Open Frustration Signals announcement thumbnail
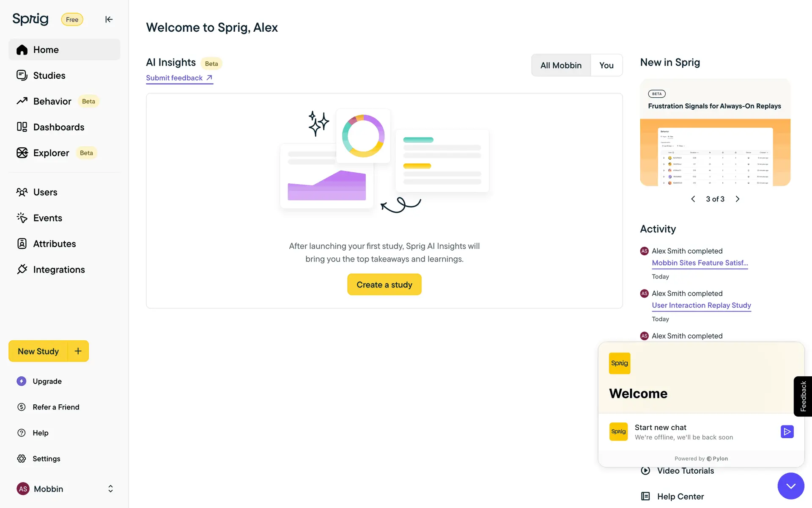Viewport: 812px width, 508px height. 715,152
